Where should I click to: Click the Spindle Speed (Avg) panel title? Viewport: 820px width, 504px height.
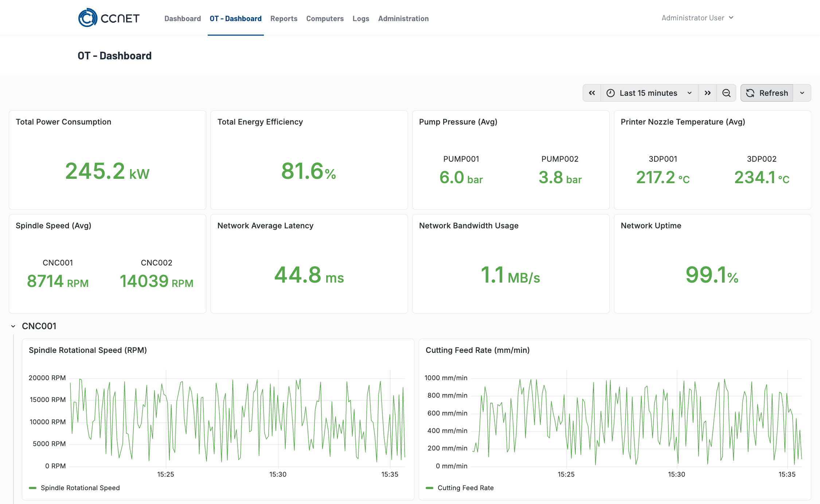tap(54, 226)
